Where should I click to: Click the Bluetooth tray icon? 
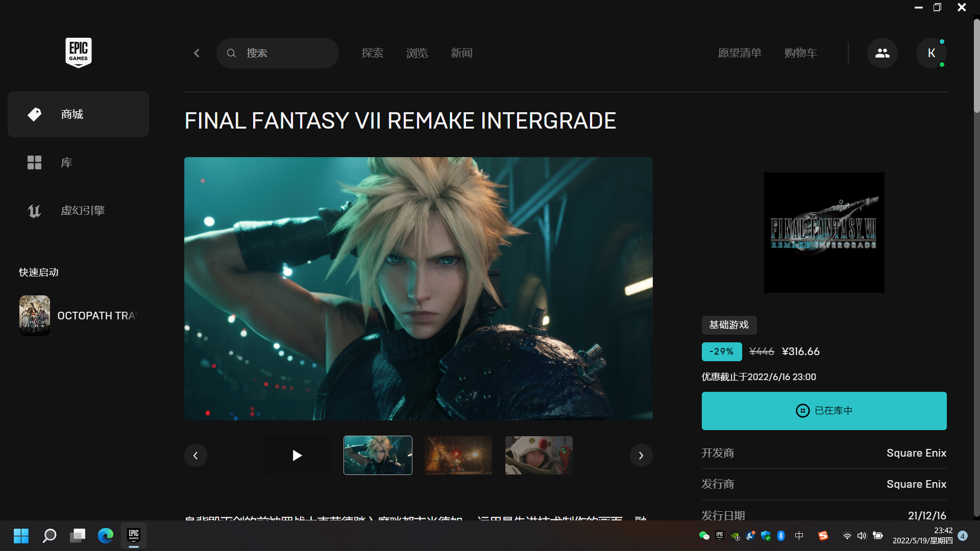coord(781,536)
